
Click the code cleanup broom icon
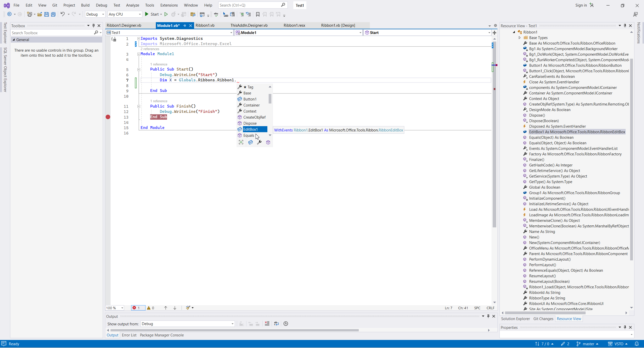pyautogui.click(x=188, y=308)
